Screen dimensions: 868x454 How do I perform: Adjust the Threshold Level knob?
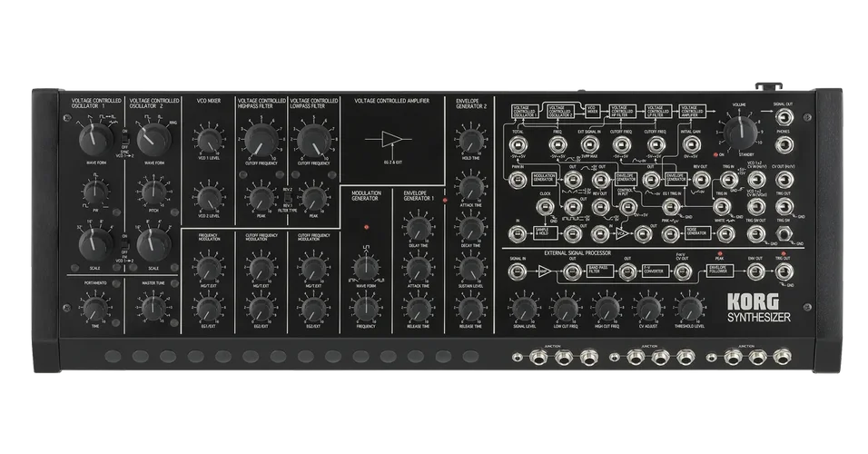tap(689, 309)
